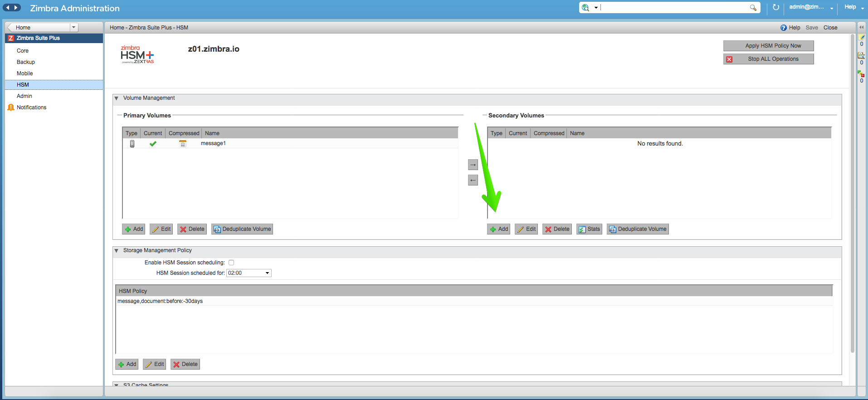Click Help link in page toolbar
The height and width of the screenshot is (400, 868).
tap(795, 28)
